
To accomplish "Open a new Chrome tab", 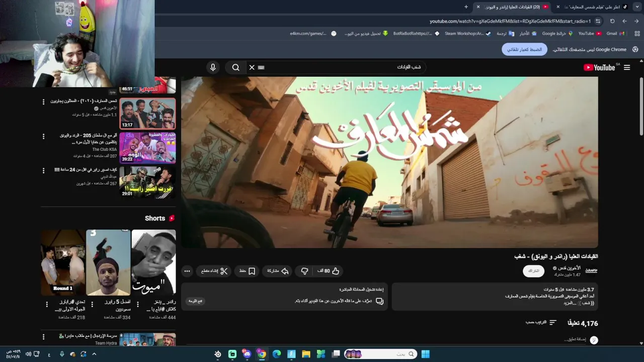I will [x=466, y=7].
